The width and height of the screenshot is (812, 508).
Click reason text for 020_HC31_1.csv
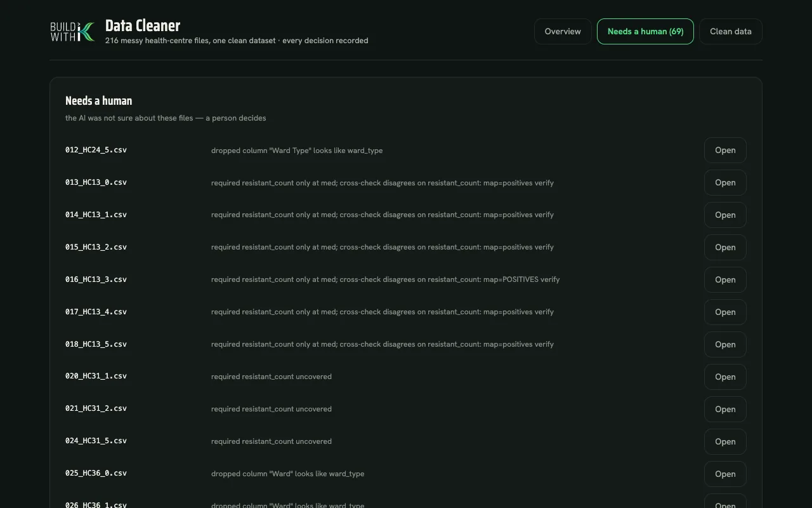click(x=272, y=377)
